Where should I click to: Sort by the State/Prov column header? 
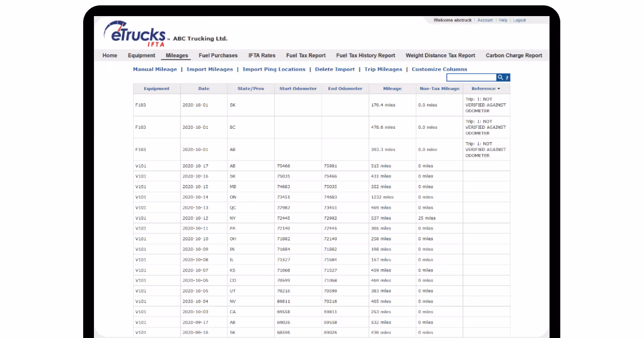tap(251, 89)
